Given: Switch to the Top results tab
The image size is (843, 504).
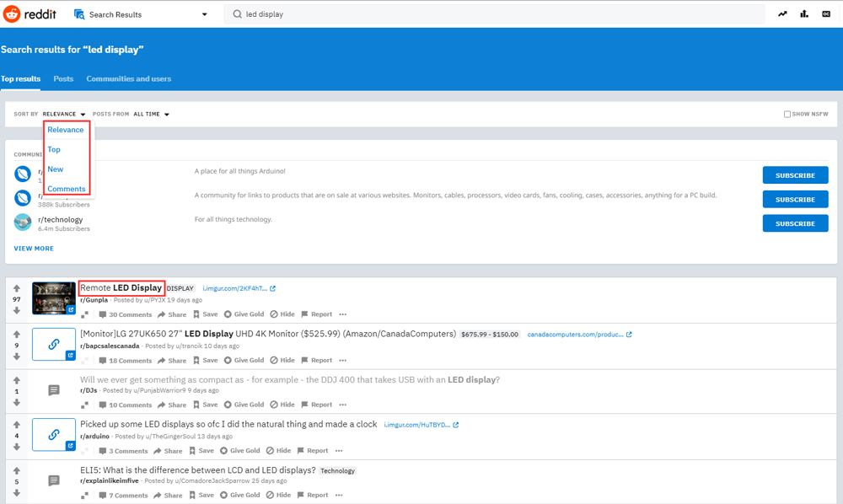Looking at the screenshot, I should 20,78.
